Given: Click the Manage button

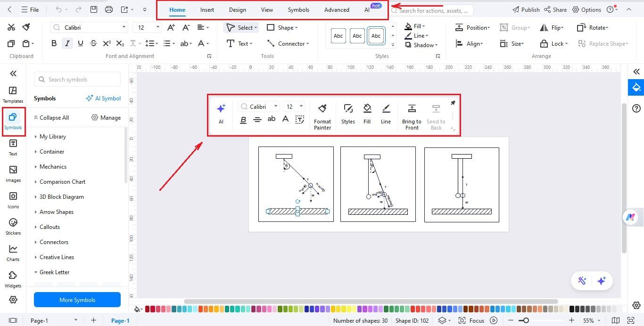Looking at the screenshot, I should point(106,117).
